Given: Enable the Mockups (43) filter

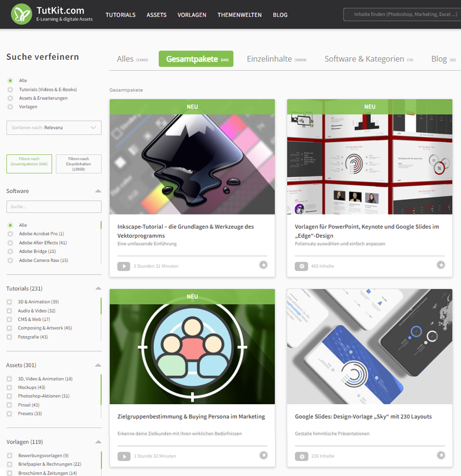Looking at the screenshot, I should pyautogui.click(x=9, y=388).
